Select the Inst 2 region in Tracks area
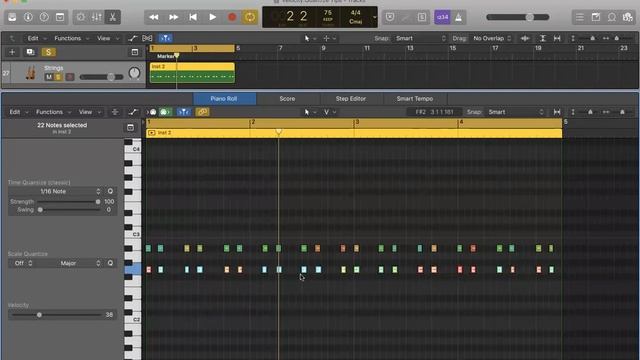This screenshot has height=360, width=640. (192, 73)
